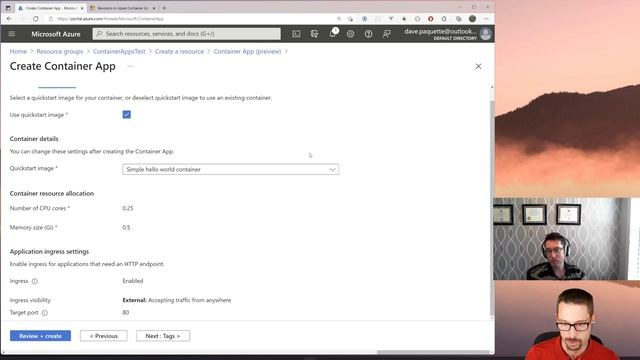Go to Resource groups breadcrumb

[x=60, y=51]
